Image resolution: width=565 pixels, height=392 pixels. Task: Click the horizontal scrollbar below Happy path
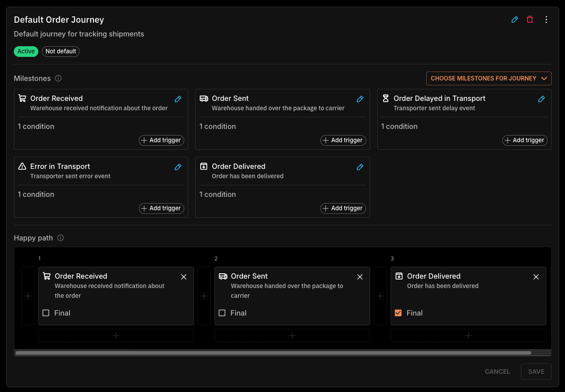[273, 353]
